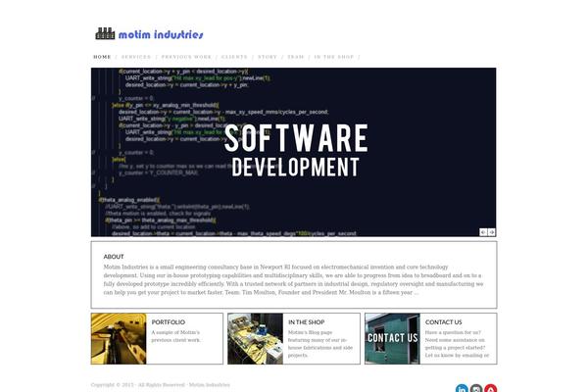Click the motim industries logo text

coord(161,35)
